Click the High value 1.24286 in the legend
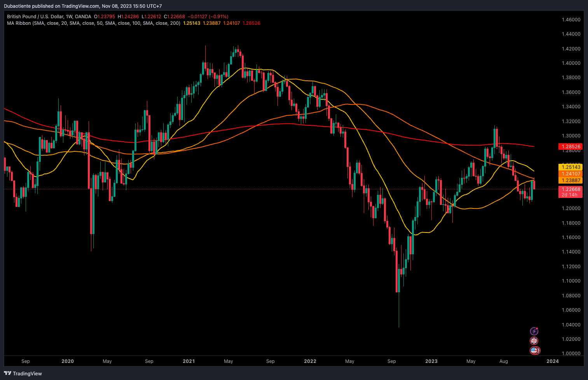The width and height of the screenshot is (588, 380). click(x=130, y=17)
